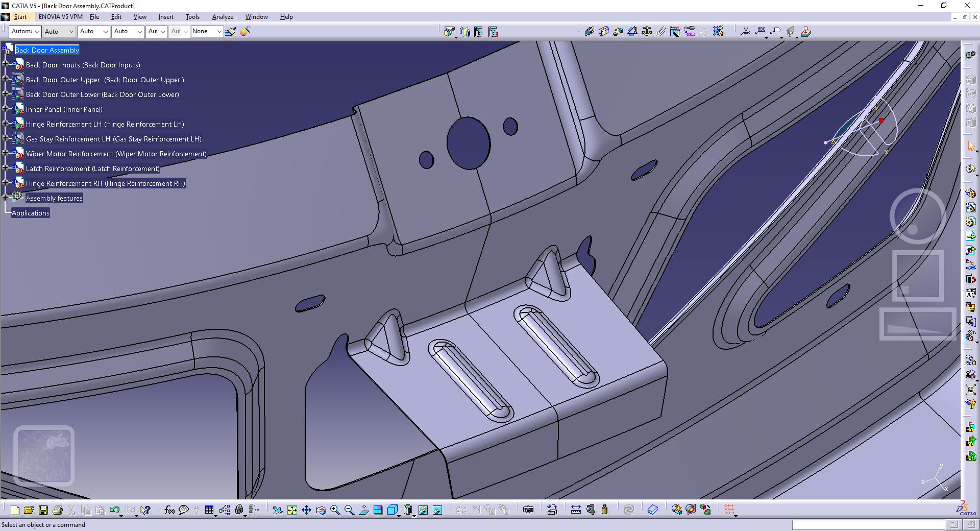Expand the Latch Reinforcement tree node
Viewport: 980px width, 531px height.
click(x=5, y=167)
